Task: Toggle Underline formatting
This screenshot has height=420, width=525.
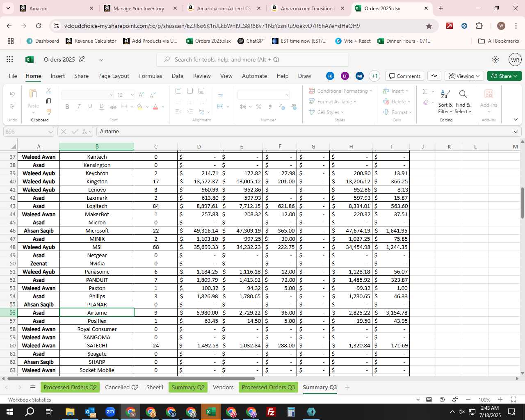Action: coord(90,107)
